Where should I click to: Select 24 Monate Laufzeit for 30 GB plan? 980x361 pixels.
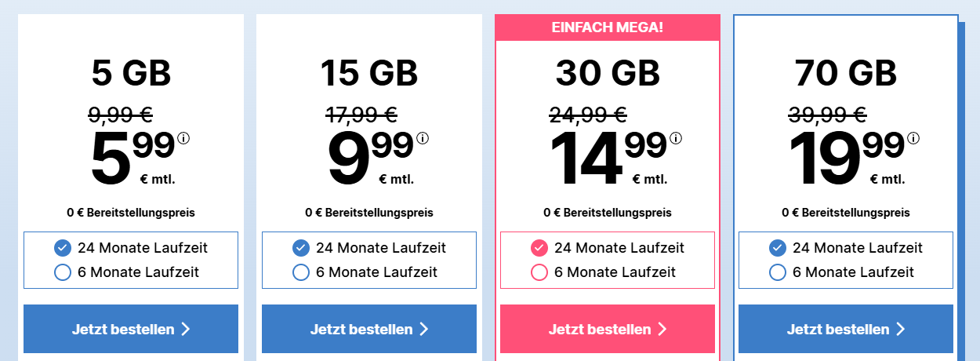pos(539,248)
